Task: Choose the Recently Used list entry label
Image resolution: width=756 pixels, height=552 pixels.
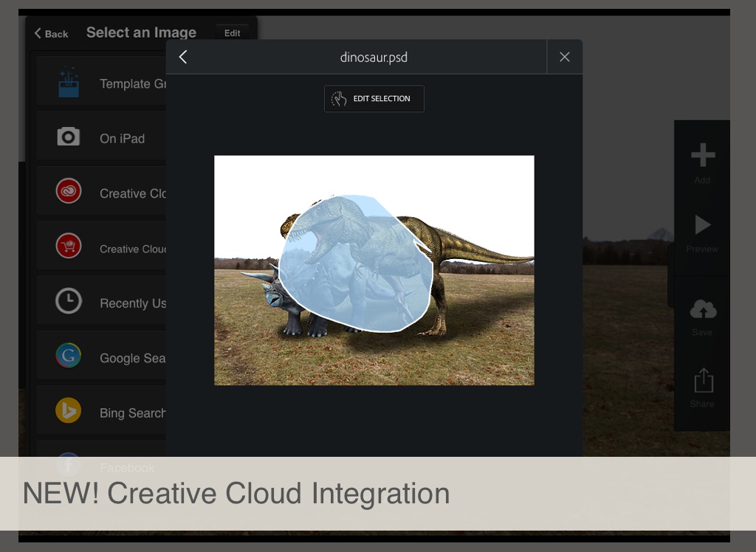Action: [133, 303]
